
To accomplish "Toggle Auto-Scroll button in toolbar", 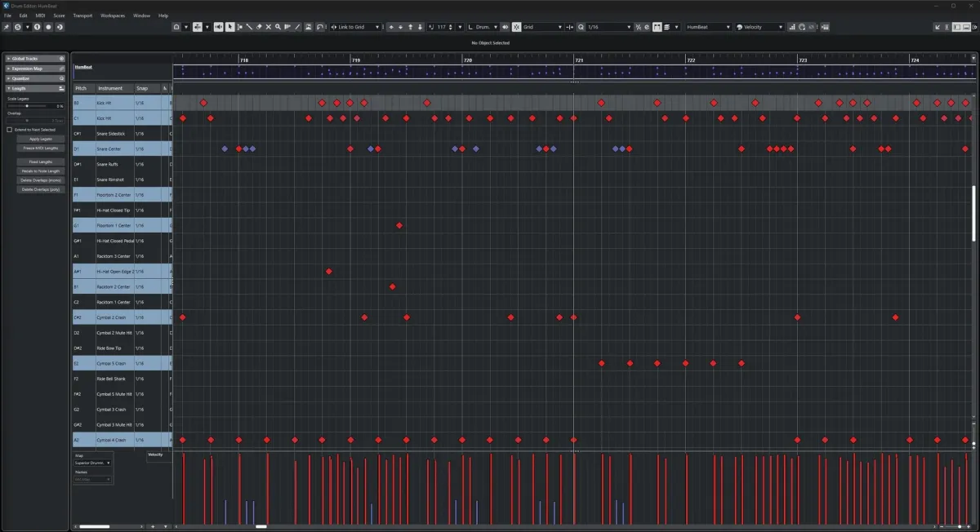I will (x=198, y=27).
